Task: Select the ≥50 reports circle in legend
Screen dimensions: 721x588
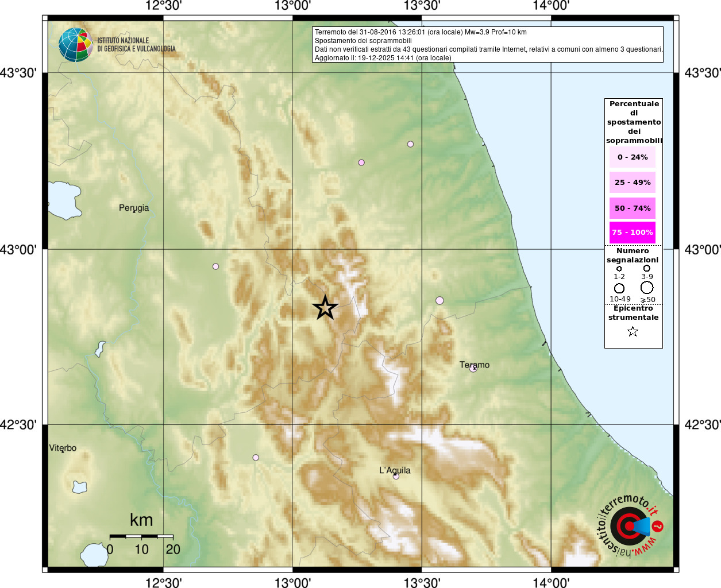Action: pos(647,288)
